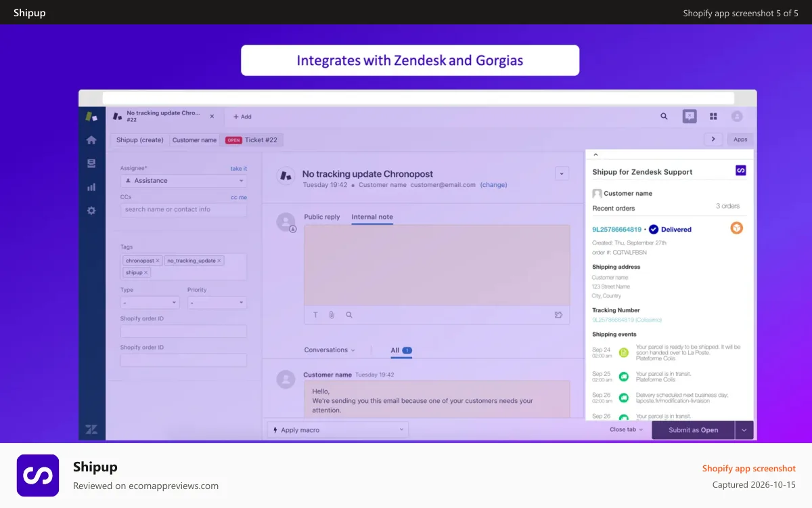The width and height of the screenshot is (812, 508).
Task: Open the Type dropdown
Action: [x=150, y=303]
